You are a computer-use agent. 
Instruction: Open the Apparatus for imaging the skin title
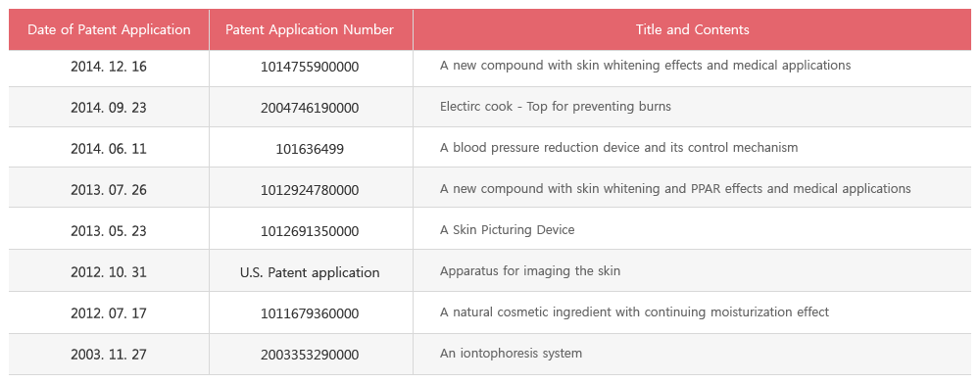tap(530, 270)
